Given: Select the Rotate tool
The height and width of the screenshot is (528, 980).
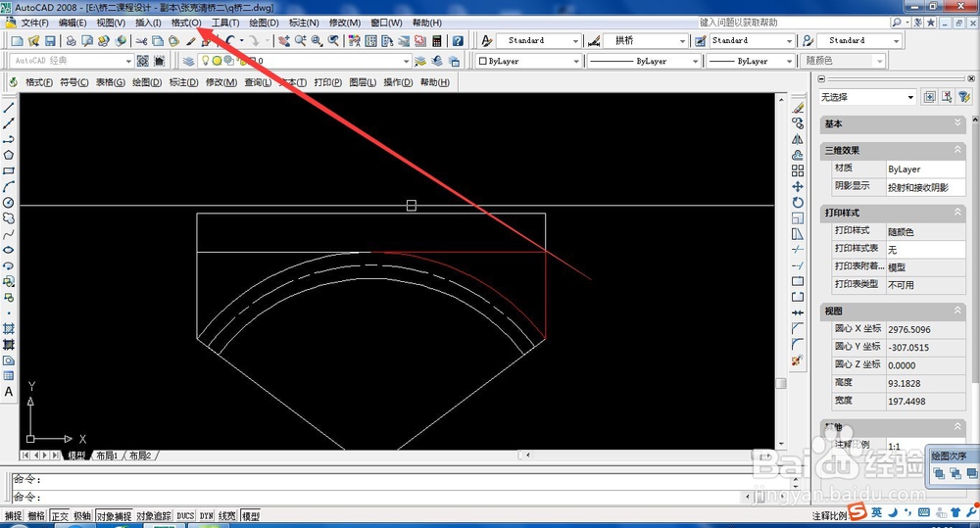Looking at the screenshot, I should [798, 203].
